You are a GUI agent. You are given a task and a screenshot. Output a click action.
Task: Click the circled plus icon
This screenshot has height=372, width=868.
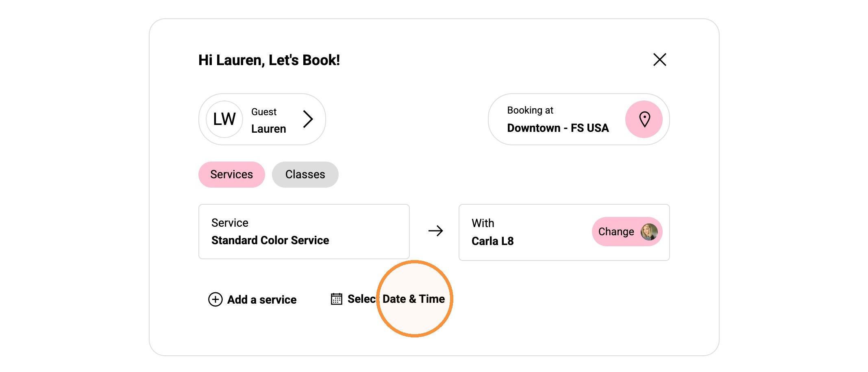click(x=215, y=299)
